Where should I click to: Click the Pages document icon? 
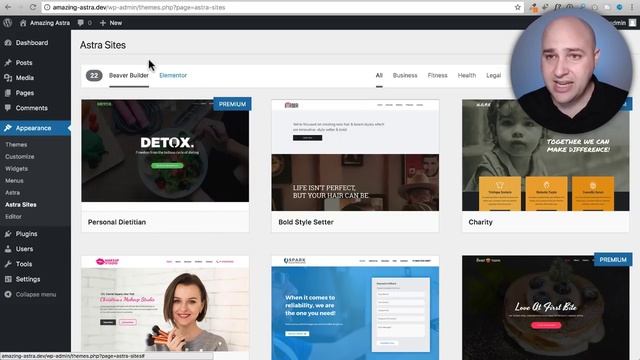(x=8, y=93)
